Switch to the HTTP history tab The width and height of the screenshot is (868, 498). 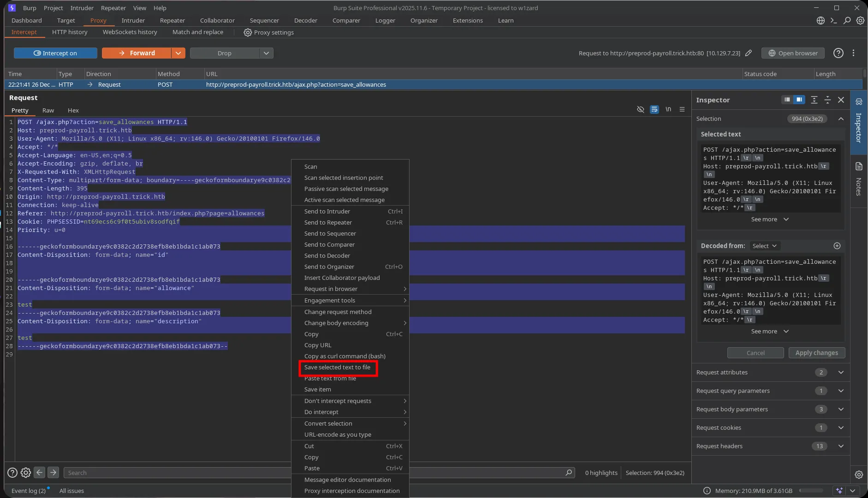70,32
